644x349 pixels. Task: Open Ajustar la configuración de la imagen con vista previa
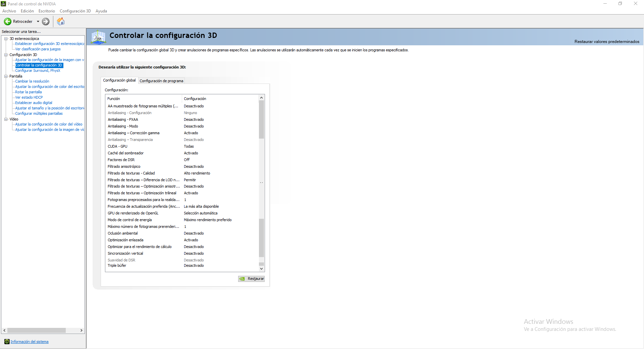coord(50,60)
